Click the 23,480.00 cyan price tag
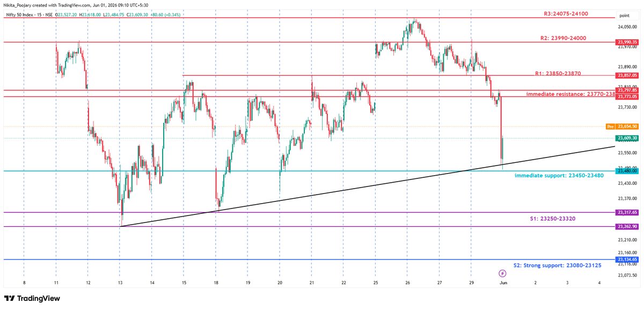The width and height of the screenshot is (644, 309). pos(627,171)
